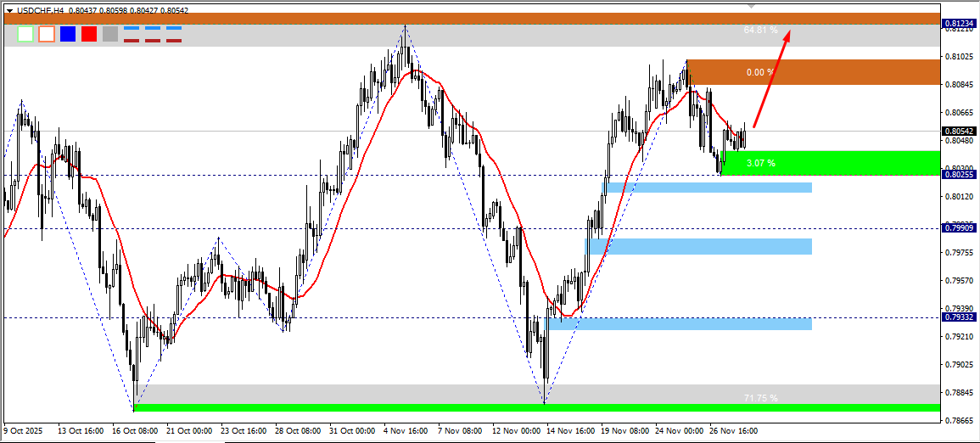
Task: Click the 0.79332 price level label
Action: 960,317
